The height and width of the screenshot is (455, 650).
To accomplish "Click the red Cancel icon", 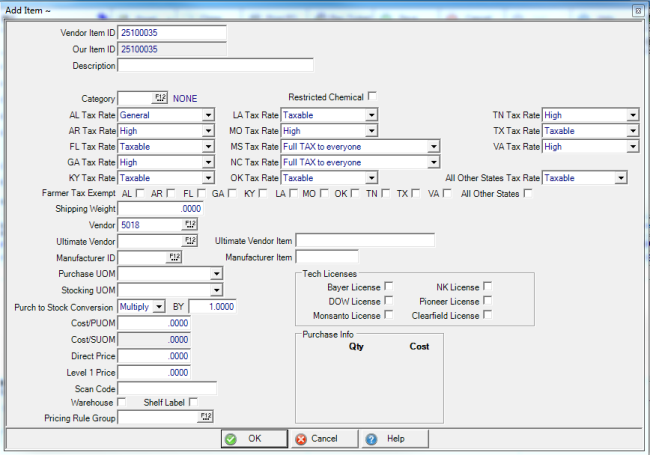I will 301,439.
